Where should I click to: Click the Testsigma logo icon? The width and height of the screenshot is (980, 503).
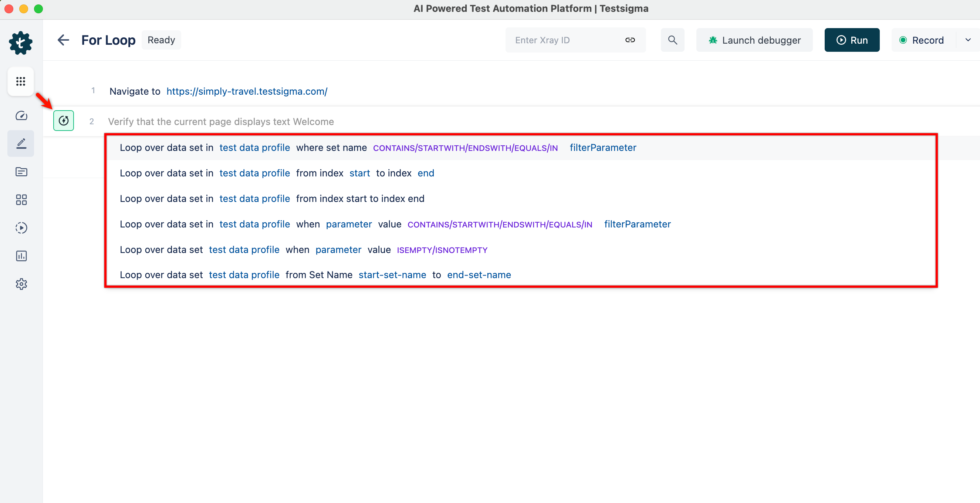point(21,43)
